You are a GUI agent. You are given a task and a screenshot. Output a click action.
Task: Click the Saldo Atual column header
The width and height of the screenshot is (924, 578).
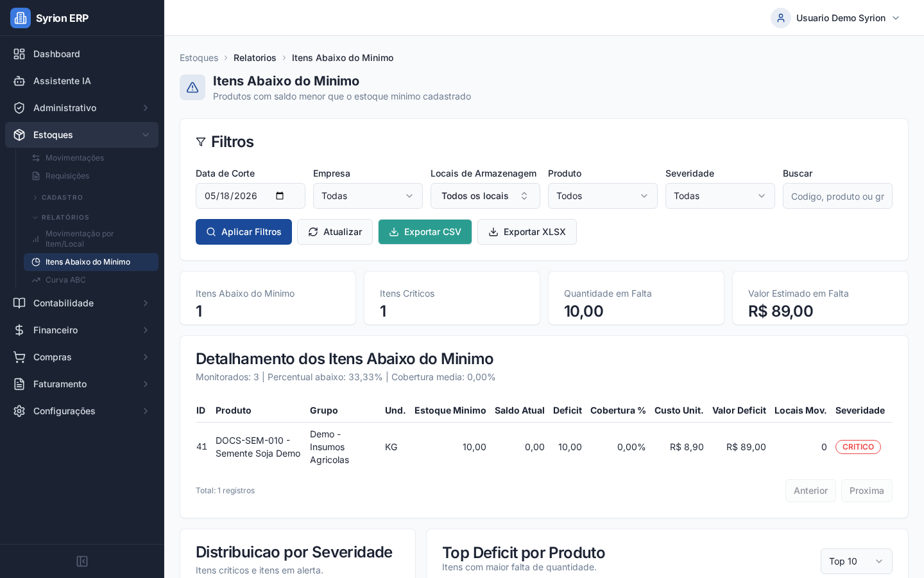click(x=520, y=410)
